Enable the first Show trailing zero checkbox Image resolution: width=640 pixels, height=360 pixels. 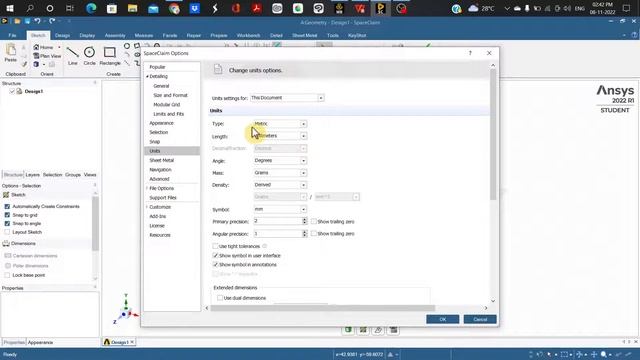point(313,221)
